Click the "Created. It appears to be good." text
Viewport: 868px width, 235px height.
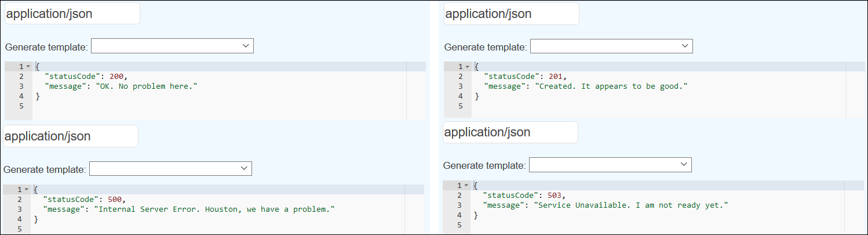(611, 86)
